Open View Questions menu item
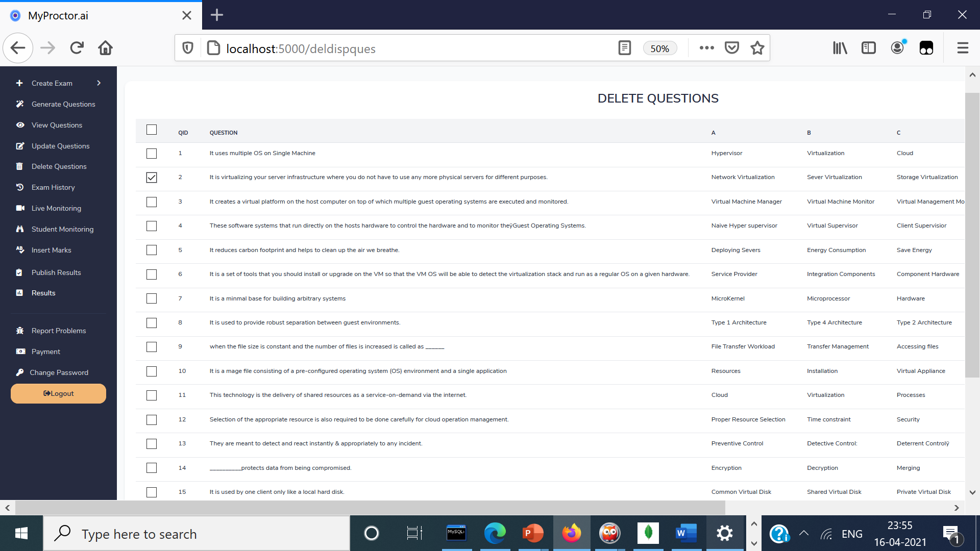Viewport: 980px width, 551px height. tap(57, 125)
